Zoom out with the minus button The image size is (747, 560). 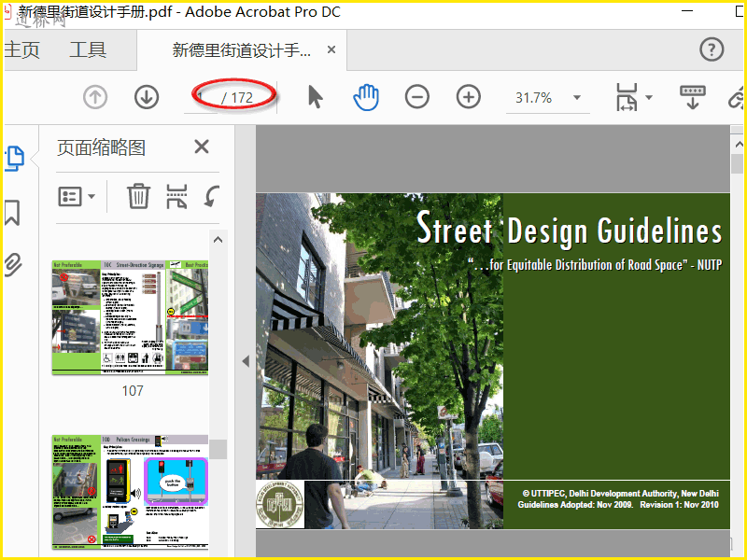point(416,97)
